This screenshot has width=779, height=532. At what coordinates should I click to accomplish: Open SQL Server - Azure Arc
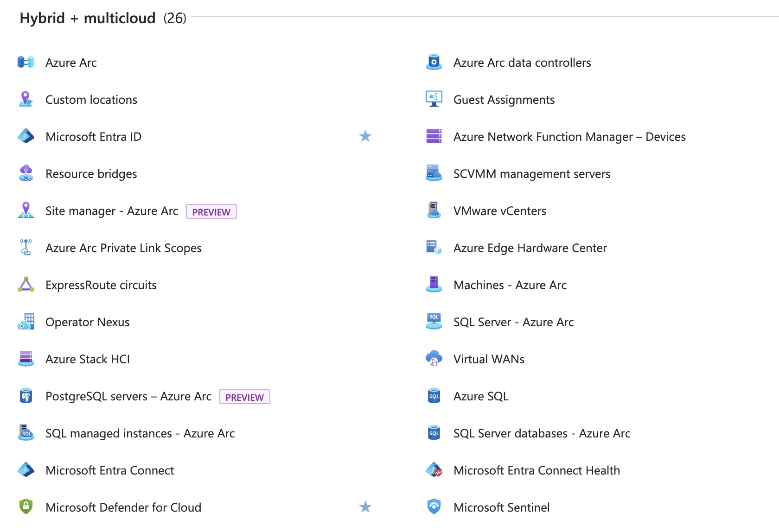(x=514, y=322)
